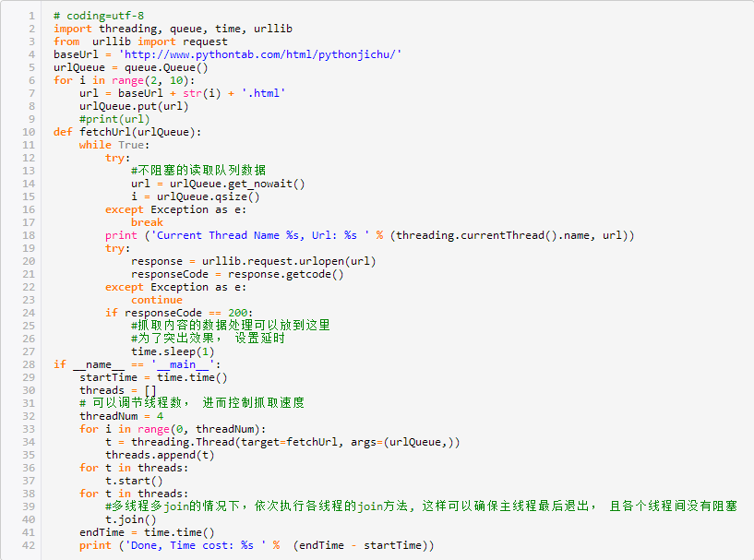Click 'url = urlQueue.get_nowait()' line

click(x=218, y=184)
